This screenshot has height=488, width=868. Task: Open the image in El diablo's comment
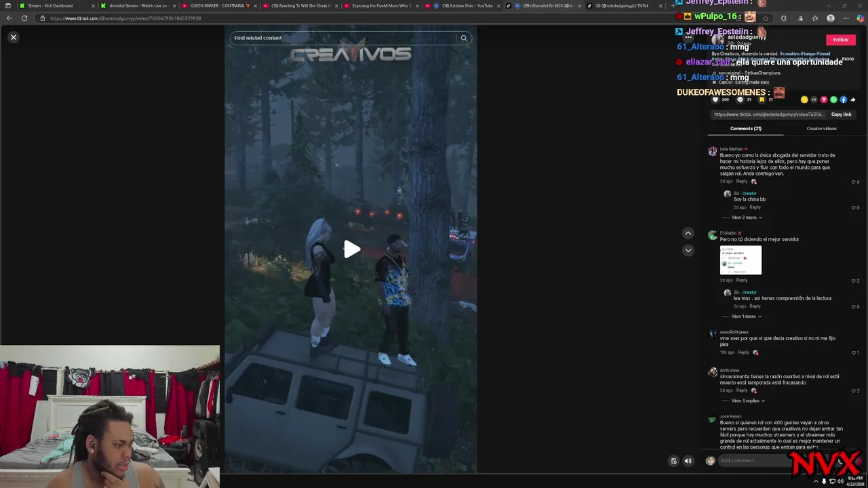click(741, 260)
